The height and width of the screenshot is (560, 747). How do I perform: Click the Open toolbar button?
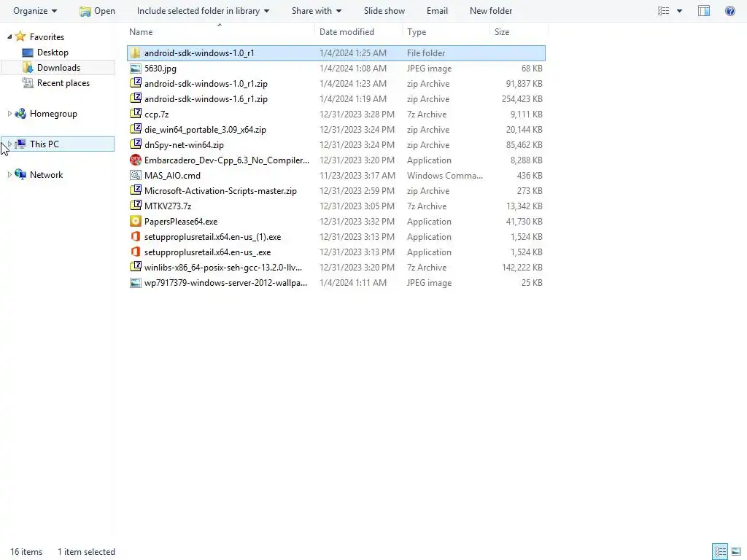[97, 10]
